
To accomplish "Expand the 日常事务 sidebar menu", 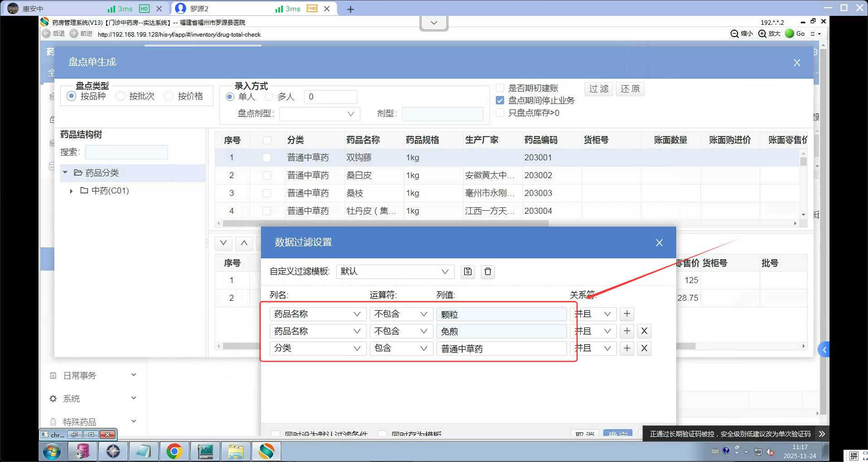I will [92, 375].
